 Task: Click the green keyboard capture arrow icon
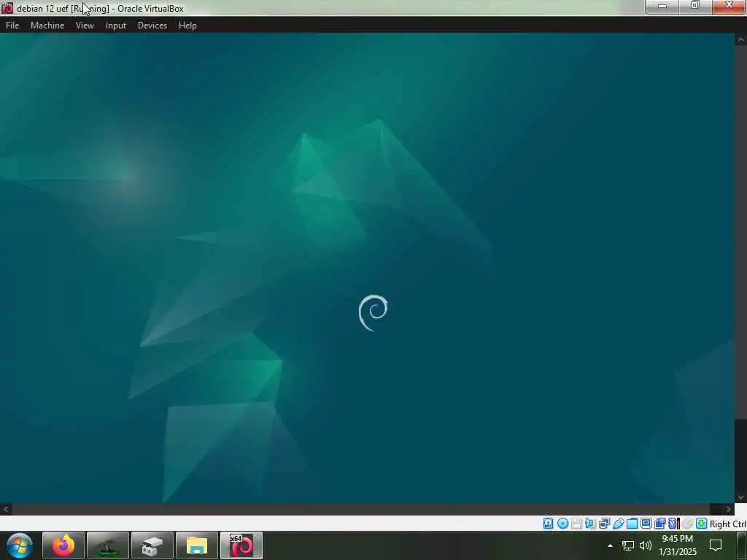(701, 524)
